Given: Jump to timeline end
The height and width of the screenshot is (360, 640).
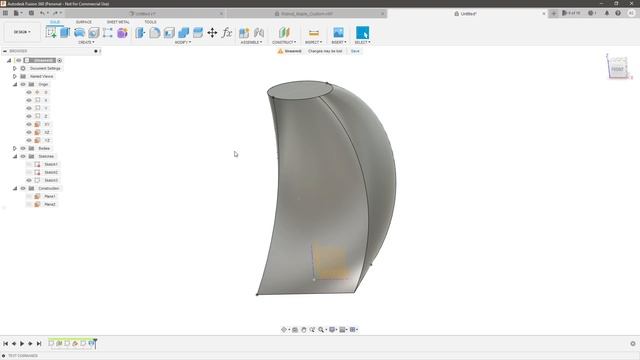Looking at the screenshot, I should pyautogui.click(x=39, y=344).
